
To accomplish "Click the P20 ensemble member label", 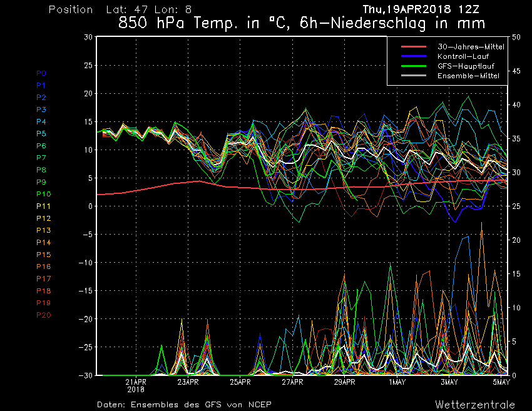I will (43, 315).
